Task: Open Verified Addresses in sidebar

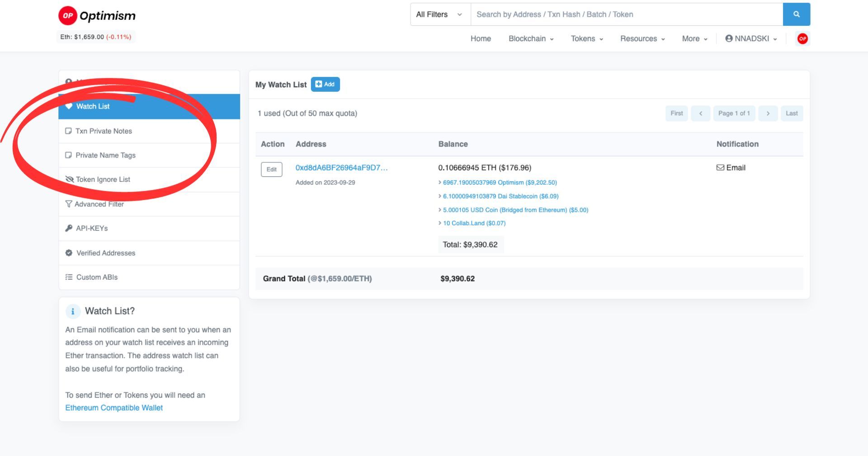Action: pyautogui.click(x=149, y=253)
